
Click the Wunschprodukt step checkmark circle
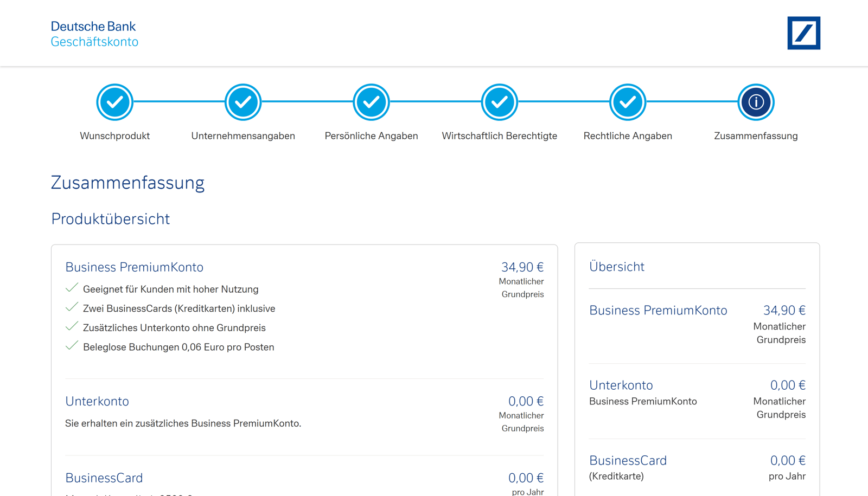pyautogui.click(x=115, y=102)
